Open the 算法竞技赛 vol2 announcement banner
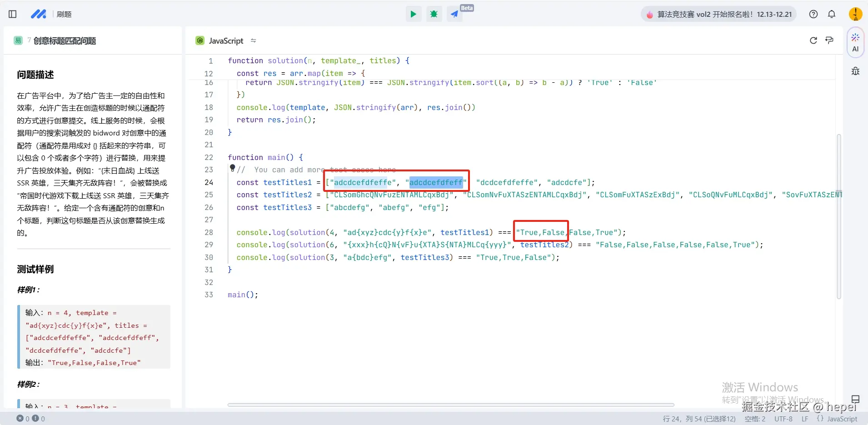 coord(719,15)
